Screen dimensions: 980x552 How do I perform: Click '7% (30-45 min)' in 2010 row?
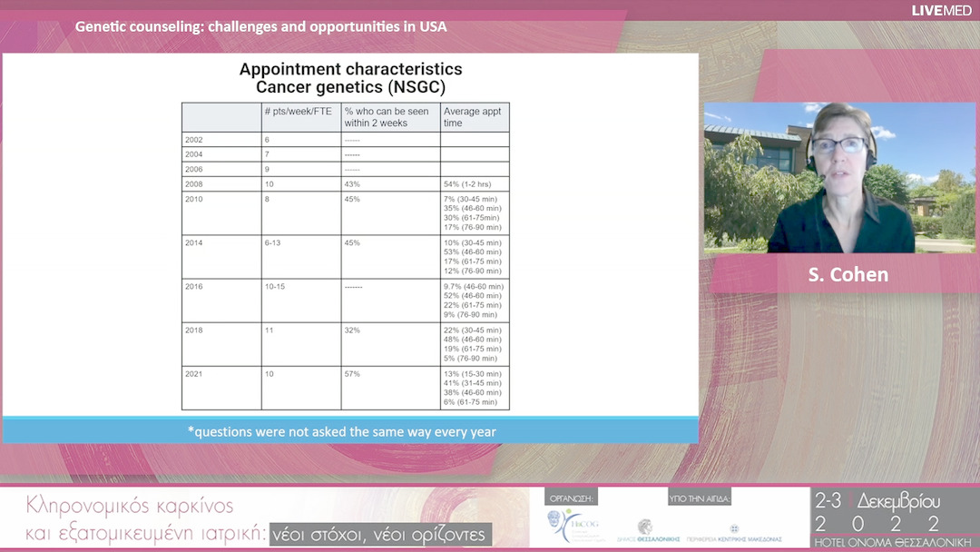click(x=471, y=200)
